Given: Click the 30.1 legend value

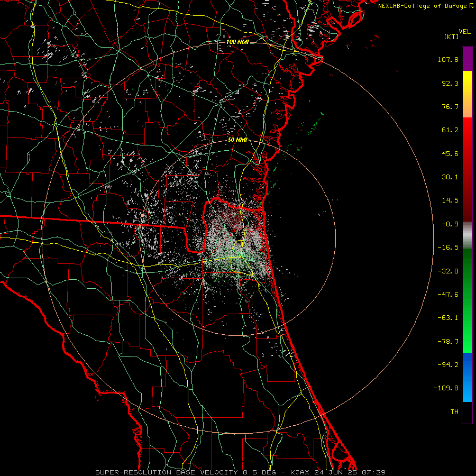Looking at the screenshot, I should coord(450,177).
